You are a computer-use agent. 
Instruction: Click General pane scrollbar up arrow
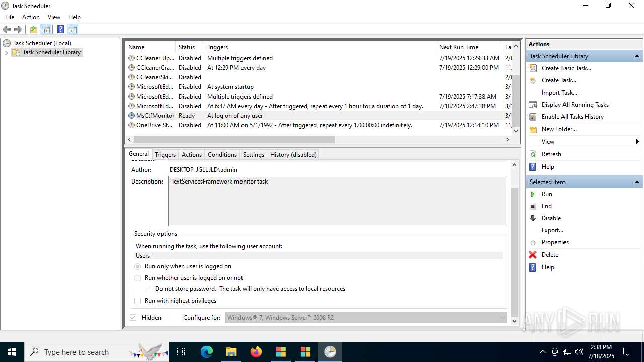pyautogui.click(x=514, y=165)
